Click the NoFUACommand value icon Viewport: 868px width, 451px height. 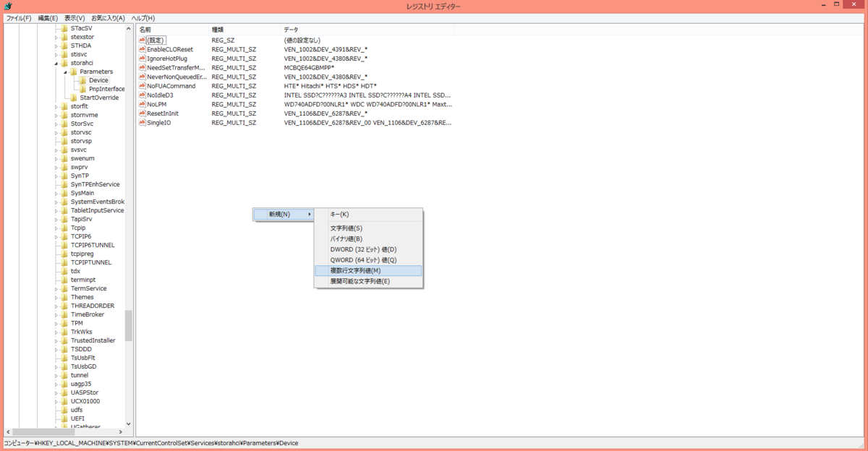[142, 86]
